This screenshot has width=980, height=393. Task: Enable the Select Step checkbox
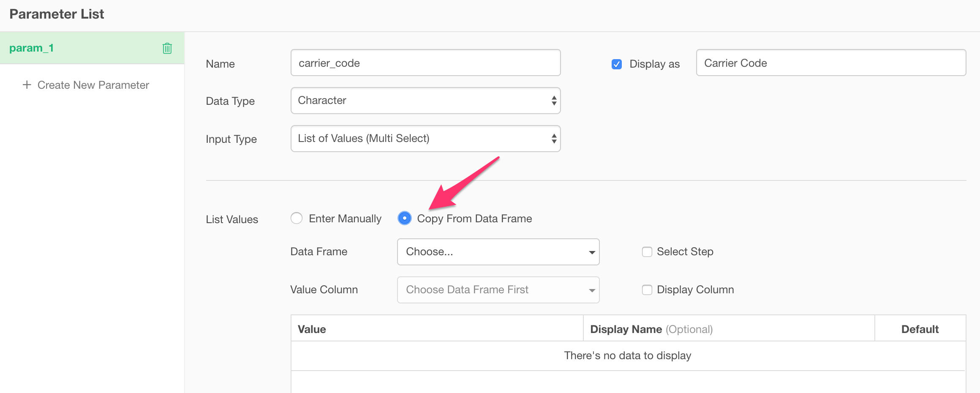tap(647, 252)
